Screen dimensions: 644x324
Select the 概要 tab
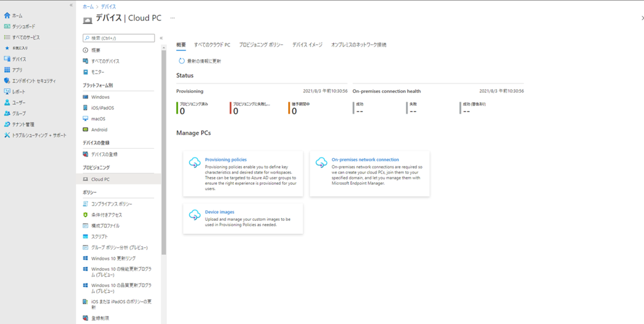tap(181, 45)
